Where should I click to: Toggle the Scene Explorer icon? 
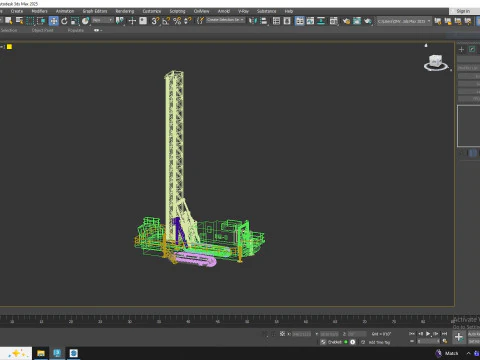tap(276, 21)
